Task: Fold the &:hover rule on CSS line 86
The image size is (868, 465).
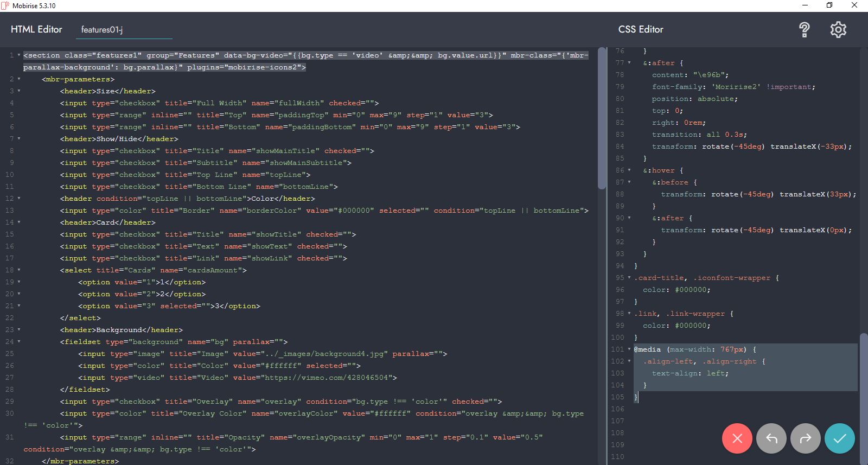Action: point(629,170)
